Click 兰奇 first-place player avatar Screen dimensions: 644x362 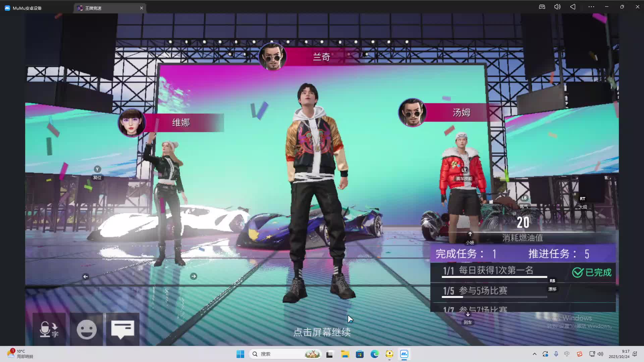pos(272,57)
